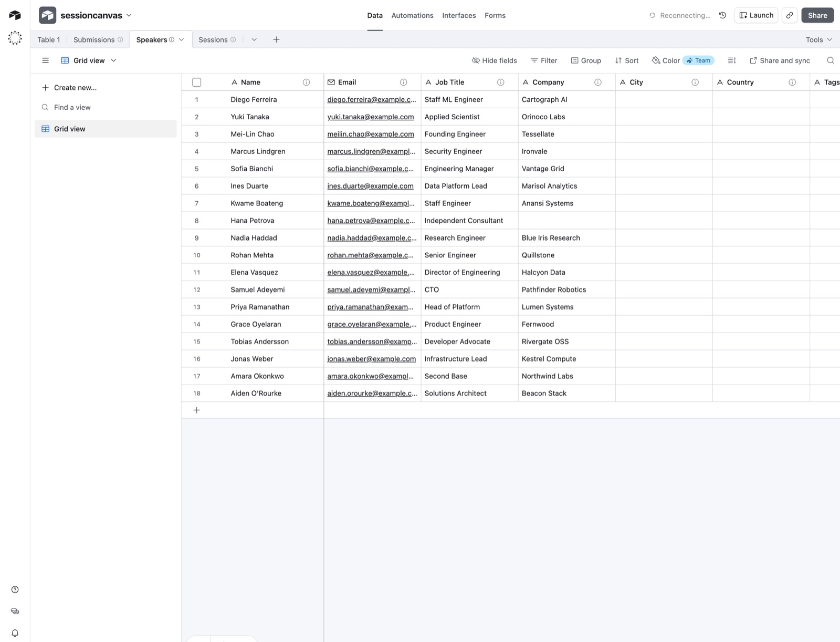Open ines.duarte@example.com email link

pyautogui.click(x=370, y=186)
